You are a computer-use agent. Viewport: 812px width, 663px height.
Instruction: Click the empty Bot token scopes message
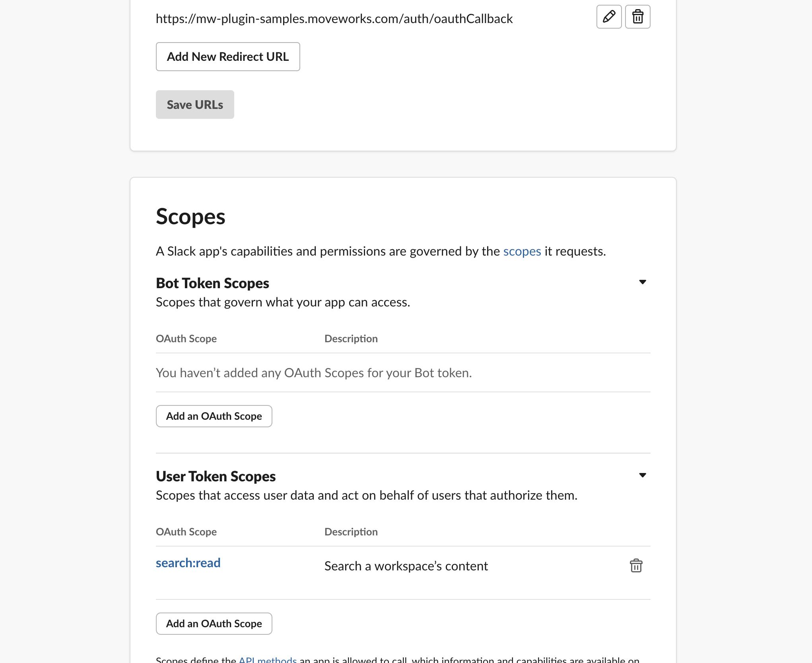tap(314, 373)
